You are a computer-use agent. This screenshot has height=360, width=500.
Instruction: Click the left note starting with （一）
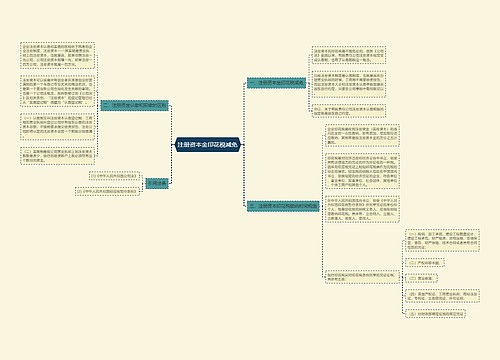click(57, 127)
